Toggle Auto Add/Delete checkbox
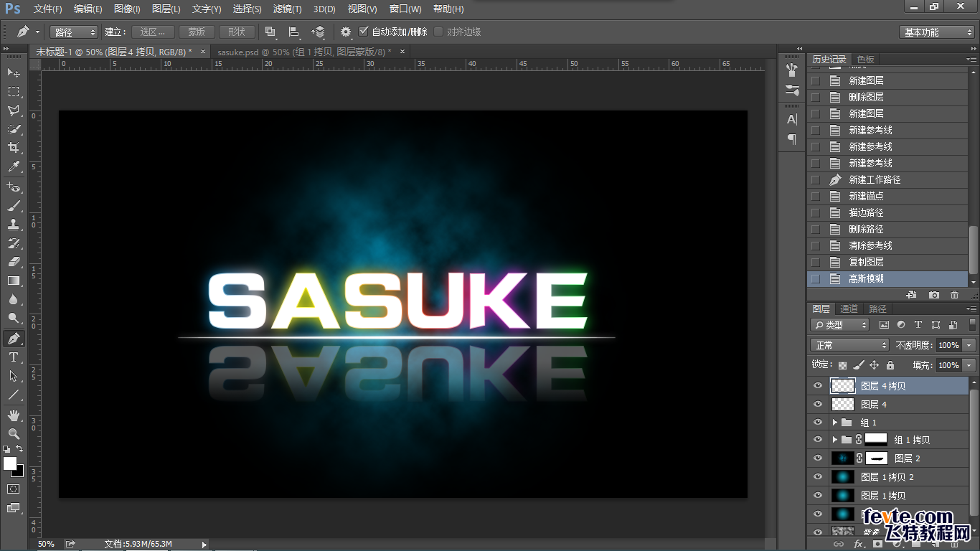Image resolution: width=980 pixels, height=551 pixels. (363, 32)
